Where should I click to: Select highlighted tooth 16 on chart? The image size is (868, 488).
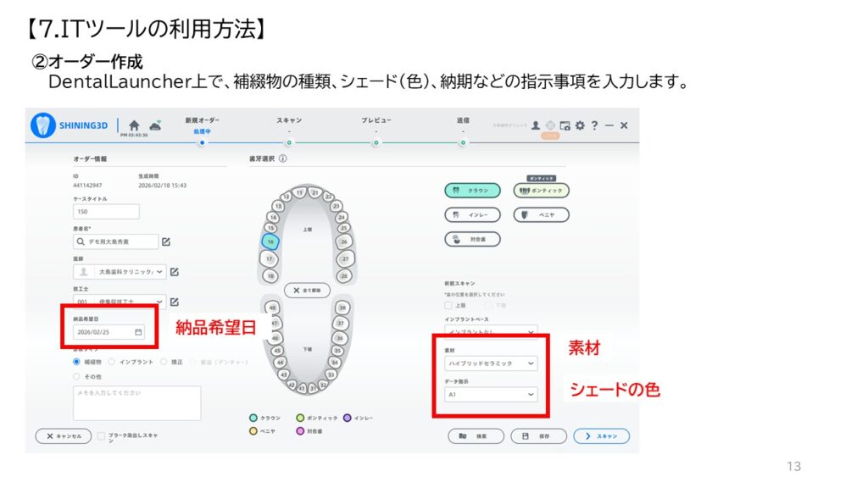[x=270, y=241]
